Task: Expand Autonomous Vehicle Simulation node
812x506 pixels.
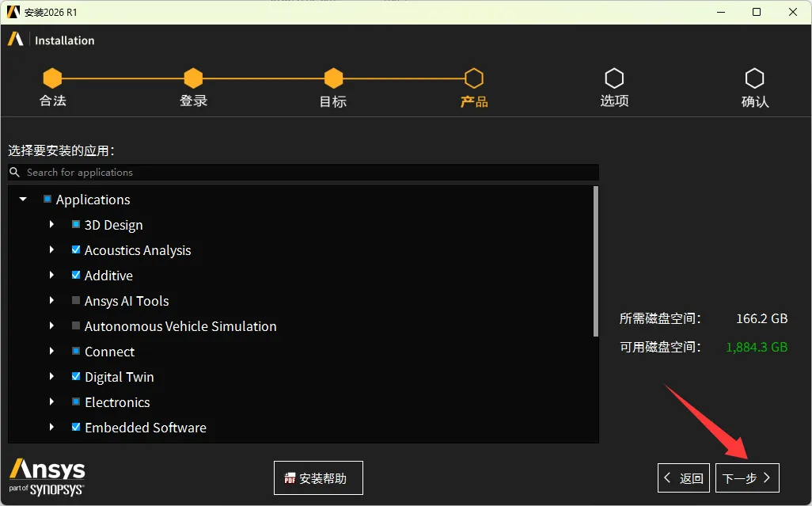Action: [51, 325]
